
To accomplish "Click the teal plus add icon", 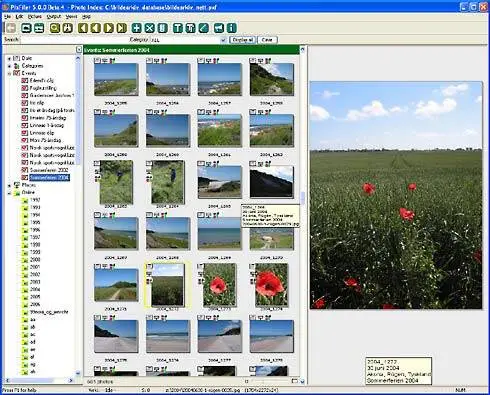I will tap(137, 28).
